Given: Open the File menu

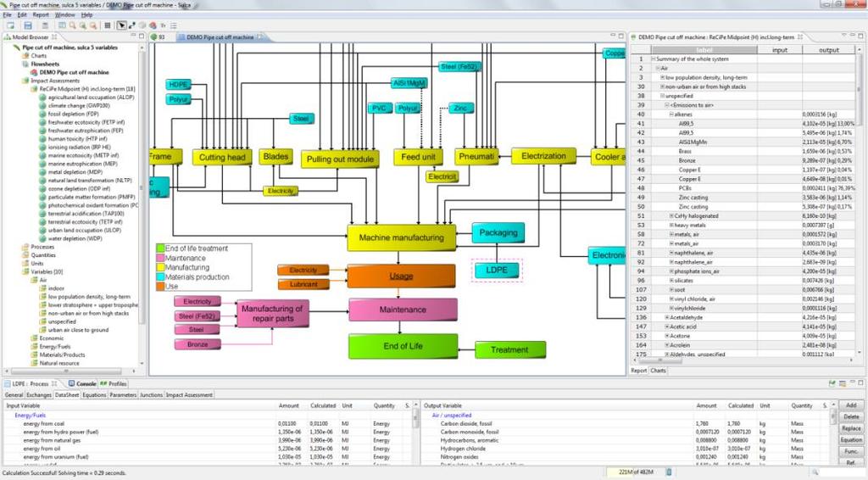Looking at the screenshot, I should click(x=7, y=15).
